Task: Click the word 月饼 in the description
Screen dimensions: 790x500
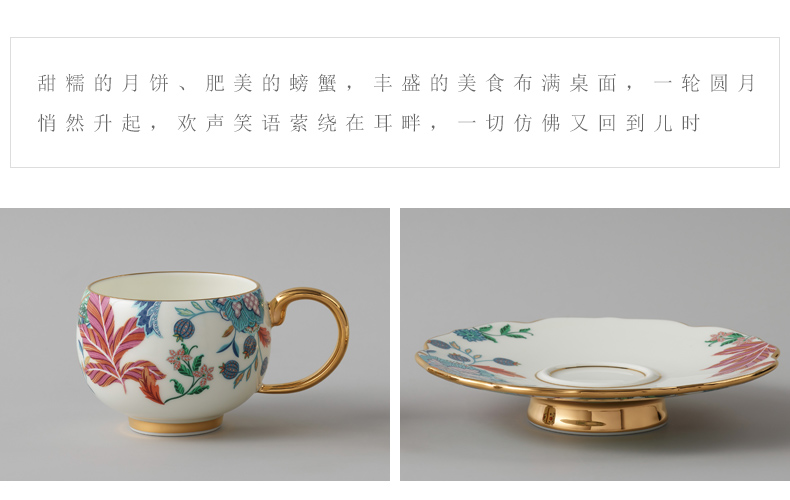Action: tap(145, 83)
